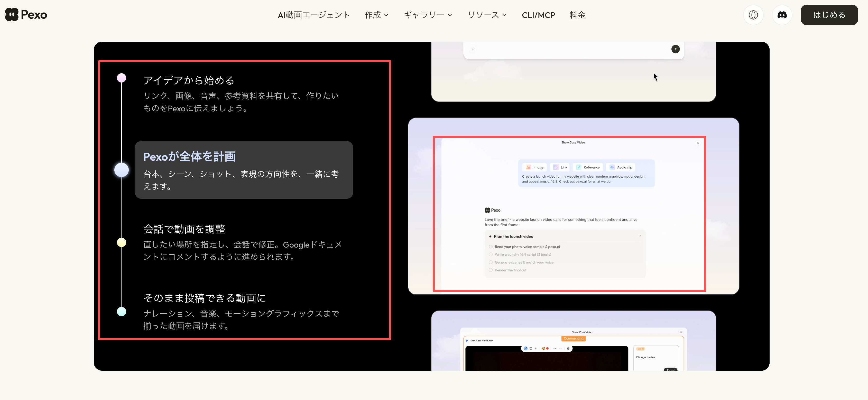Click the Audio clip attachment chip
Image resolution: width=868 pixels, height=400 pixels.
click(x=621, y=167)
